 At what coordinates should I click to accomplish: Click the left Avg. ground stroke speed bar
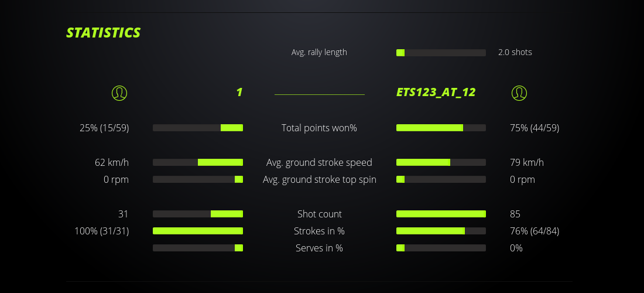198,162
